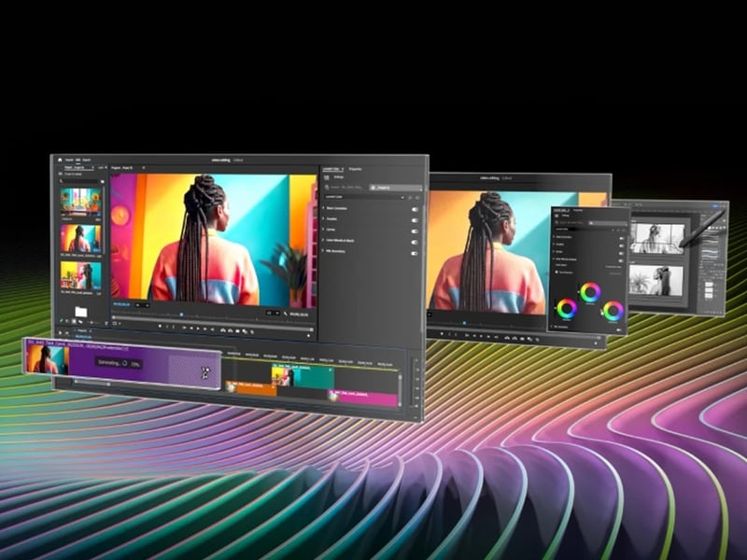The height and width of the screenshot is (560, 747).
Task: Toggle the Basic Correction switch
Action: [x=414, y=210]
